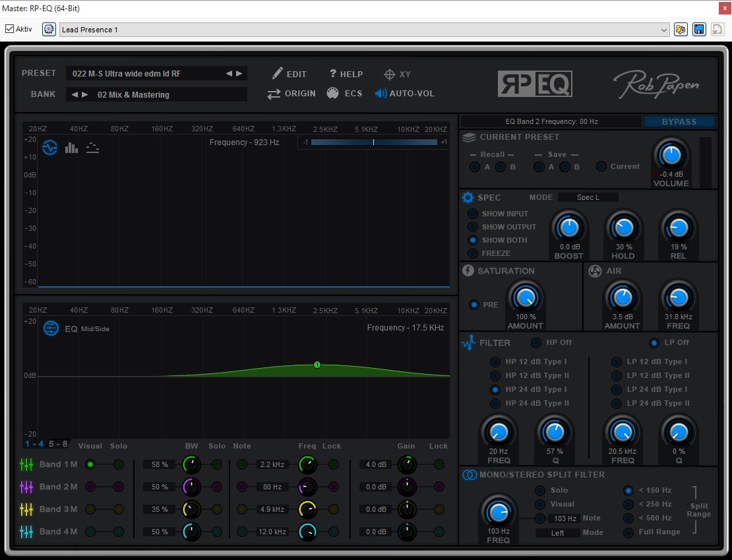Image resolution: width=732 pixels, height=560 pixels.
Task: Open the HELP menu
Action: (346, 74)
